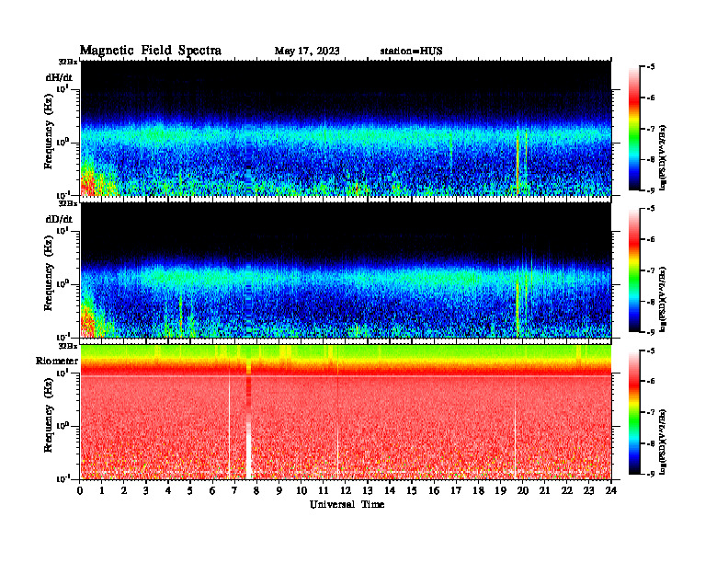Screen dimensions: 728x563
Task: Click hour "20" on the Universal Time axis
Action: pos(522,490)
